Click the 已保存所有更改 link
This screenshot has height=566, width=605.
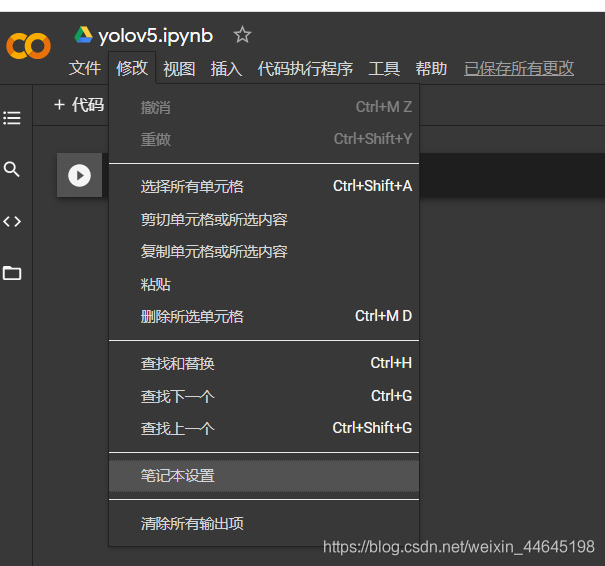(519, 68)
